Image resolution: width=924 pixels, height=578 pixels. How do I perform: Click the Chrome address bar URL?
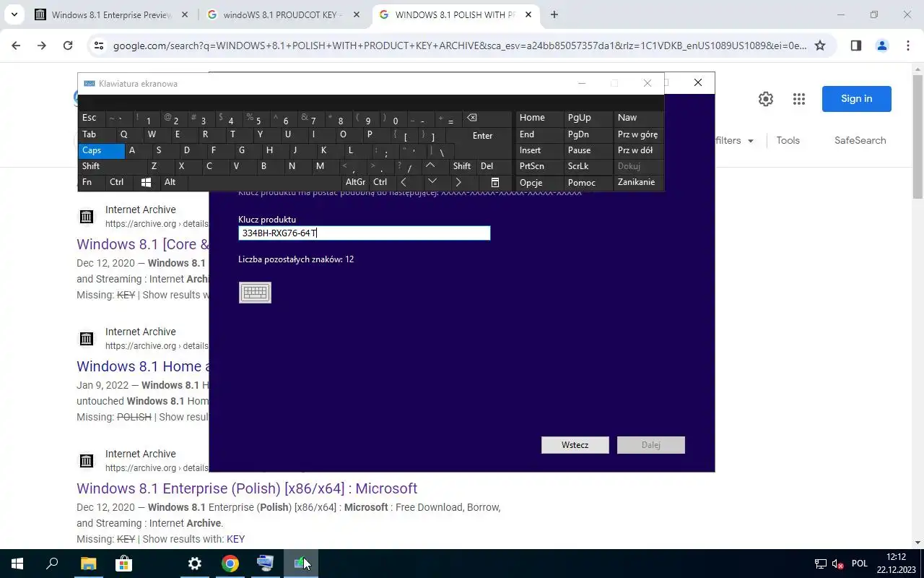tap(460, 46)
